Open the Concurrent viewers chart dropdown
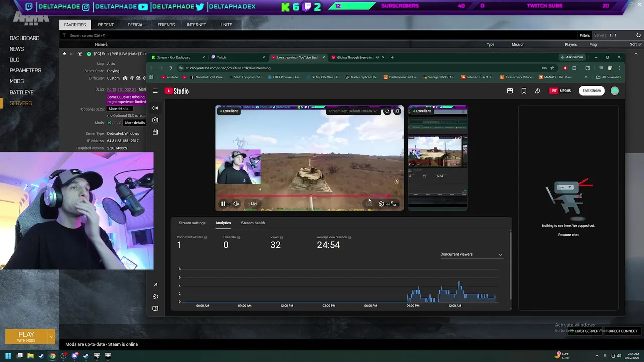Viewport: 644px width, 362px height. (x=471, y=254)
